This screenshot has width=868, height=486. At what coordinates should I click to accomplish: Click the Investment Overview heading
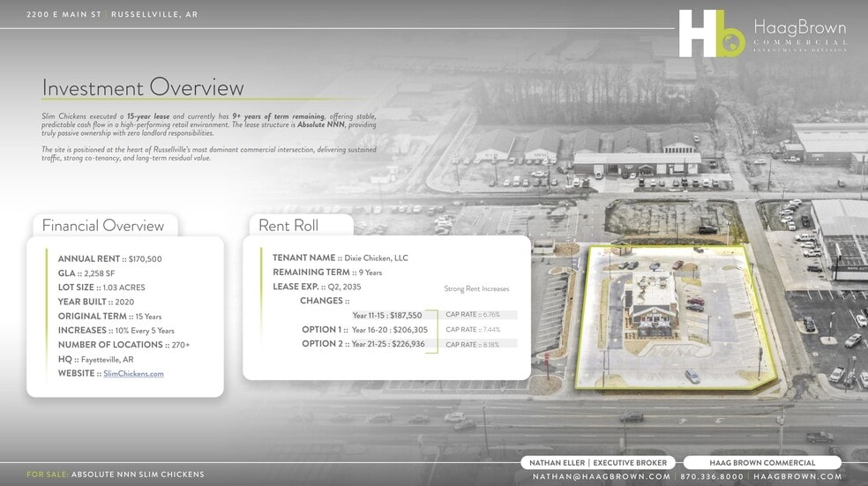tap(143, 88)
